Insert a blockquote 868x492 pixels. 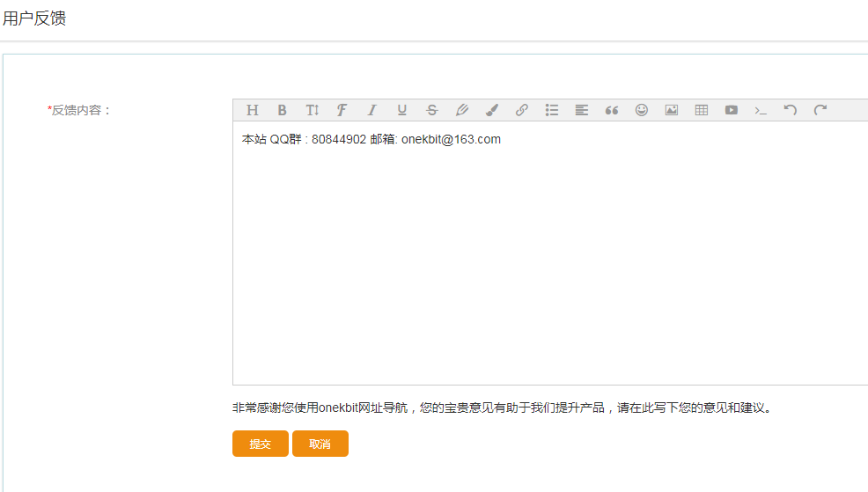coord(611,110)
